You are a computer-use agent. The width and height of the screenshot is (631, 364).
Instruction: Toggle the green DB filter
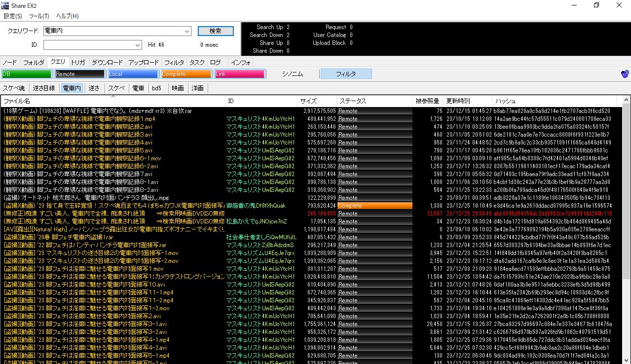27,74
